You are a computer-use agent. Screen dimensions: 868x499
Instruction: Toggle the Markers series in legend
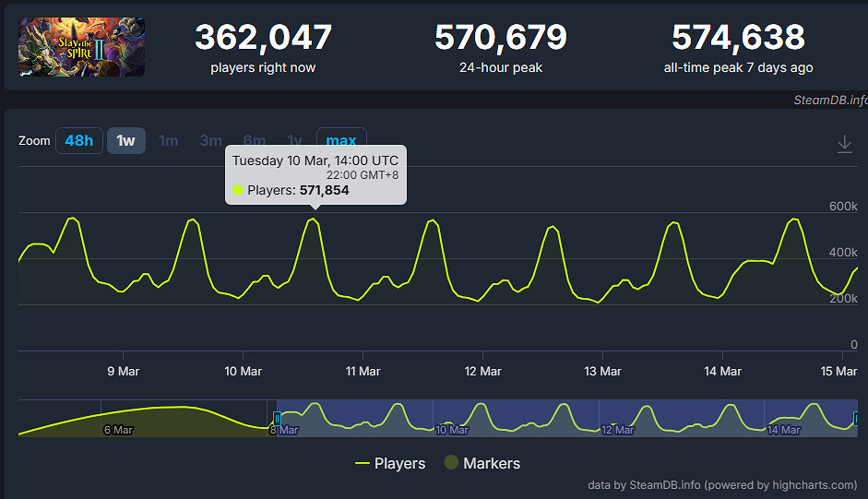tap(482, 463)
